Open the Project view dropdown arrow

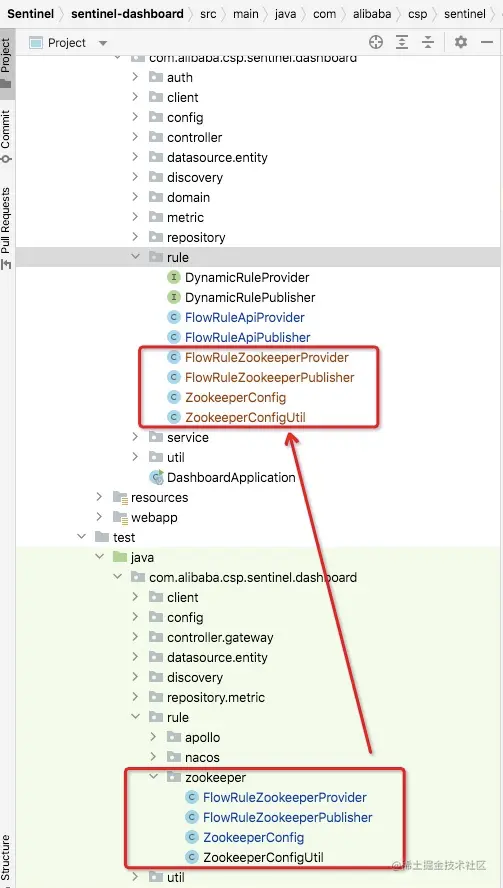[103, 43]
